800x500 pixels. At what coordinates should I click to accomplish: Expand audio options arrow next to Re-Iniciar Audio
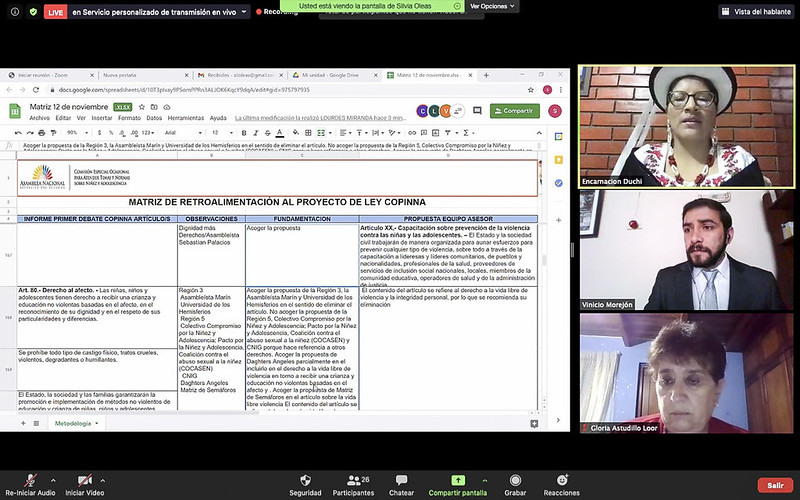coord(53,480)
